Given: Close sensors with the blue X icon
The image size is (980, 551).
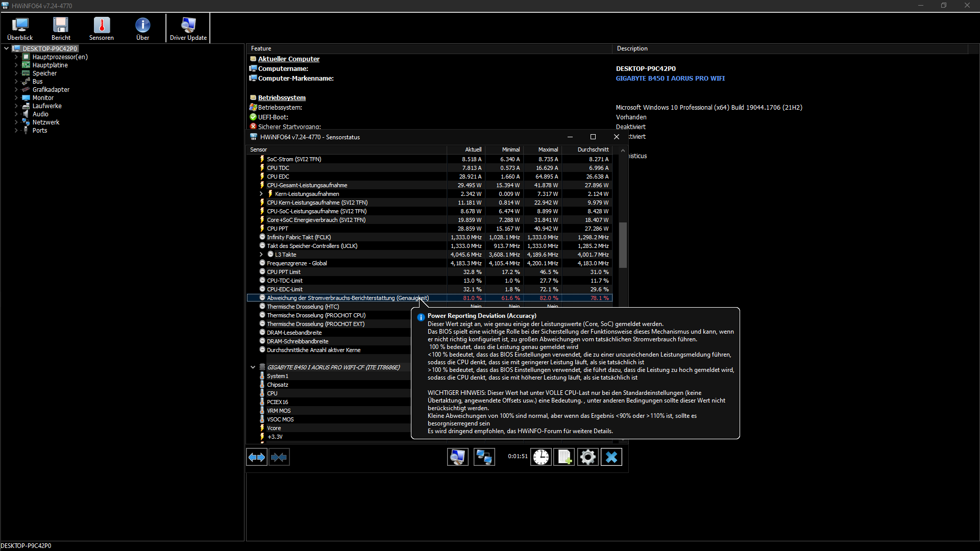Looking at the screenshot, I should click(611, 457).
